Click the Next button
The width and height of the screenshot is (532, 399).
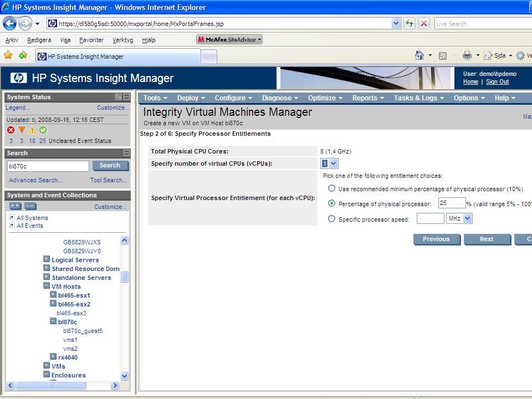pyautogui.click(x=487, y=239)
